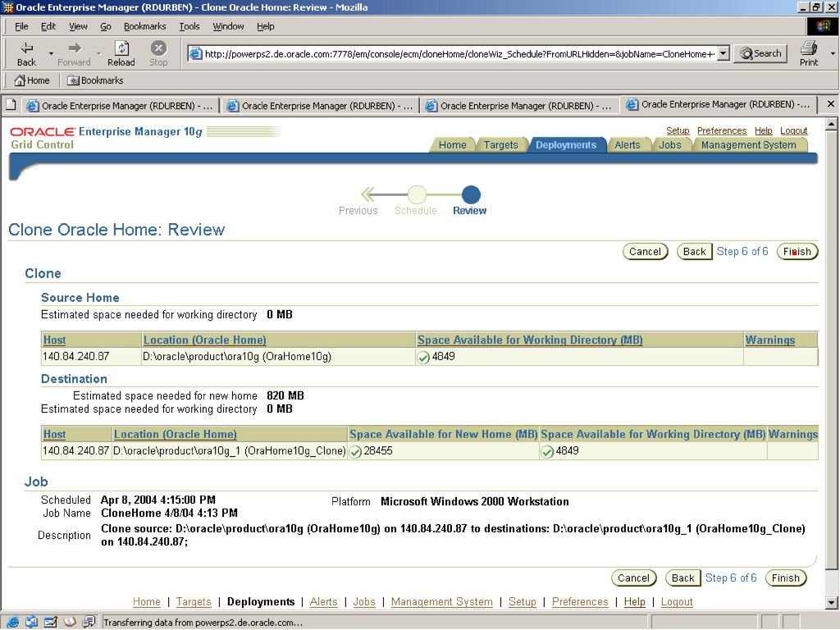
Task: Click the Logout link in the page header
Action: coord(793,130)
